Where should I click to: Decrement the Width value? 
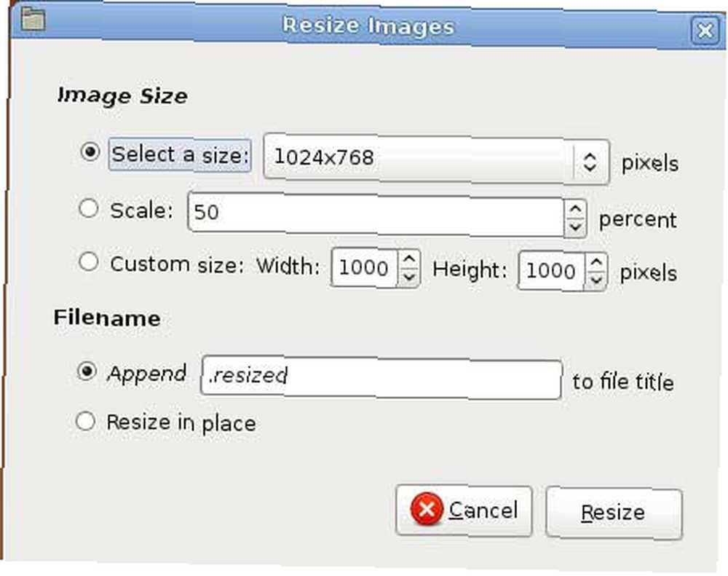(409, 277)
